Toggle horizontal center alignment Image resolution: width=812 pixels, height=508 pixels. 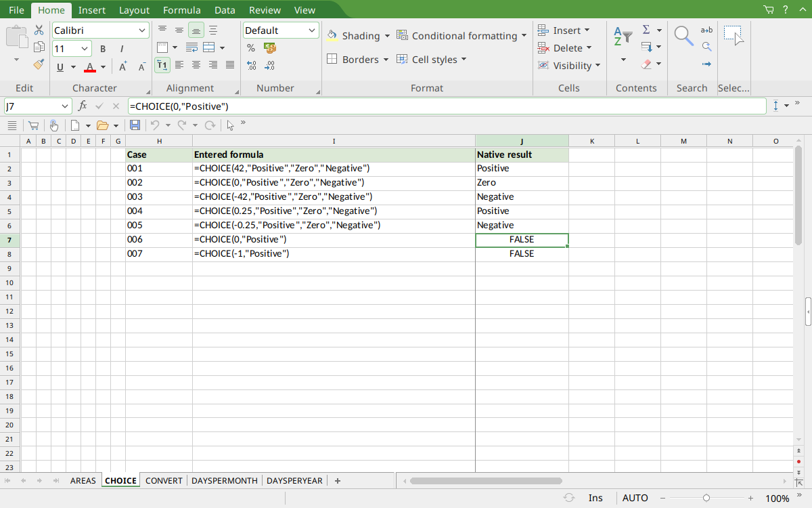click(196, 65)
